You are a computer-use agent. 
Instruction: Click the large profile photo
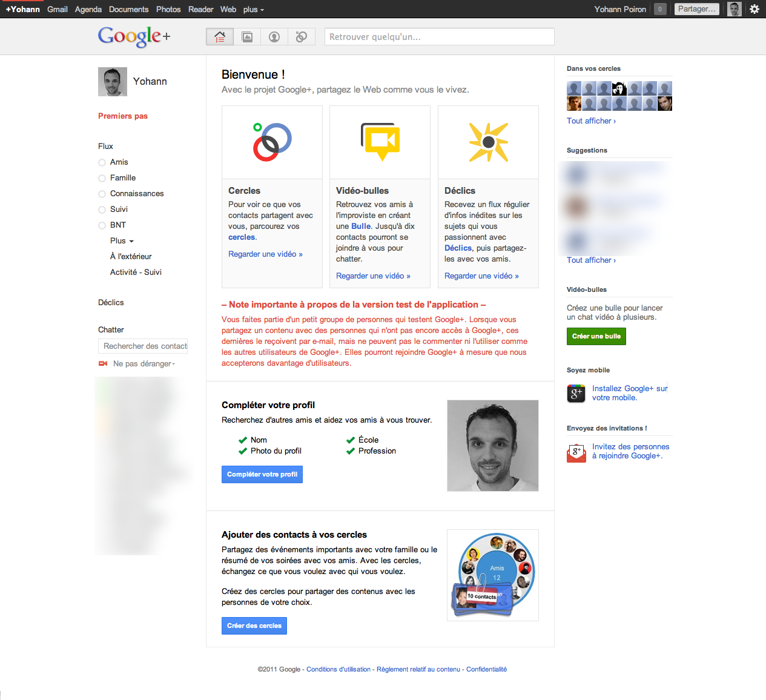(493, 446)
